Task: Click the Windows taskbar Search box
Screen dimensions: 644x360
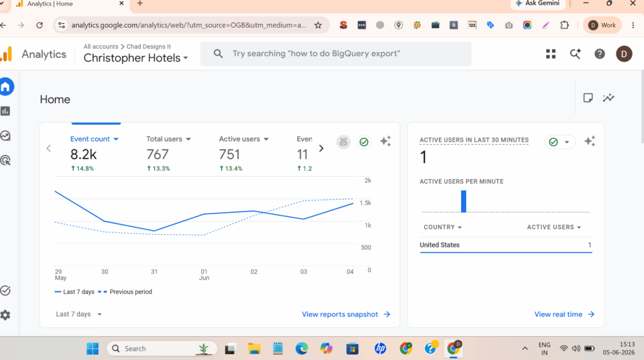Action: pos(162,349)
